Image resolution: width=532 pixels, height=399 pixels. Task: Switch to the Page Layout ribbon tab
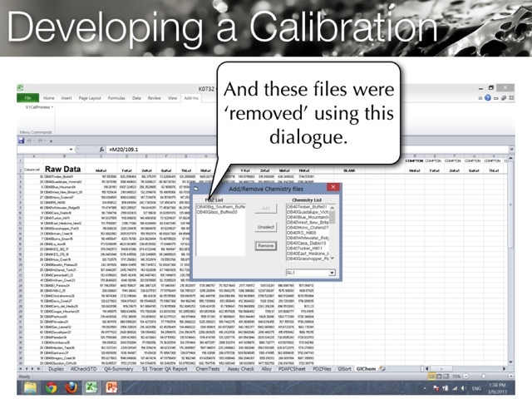pyautogui.click(x=89, y=98)
